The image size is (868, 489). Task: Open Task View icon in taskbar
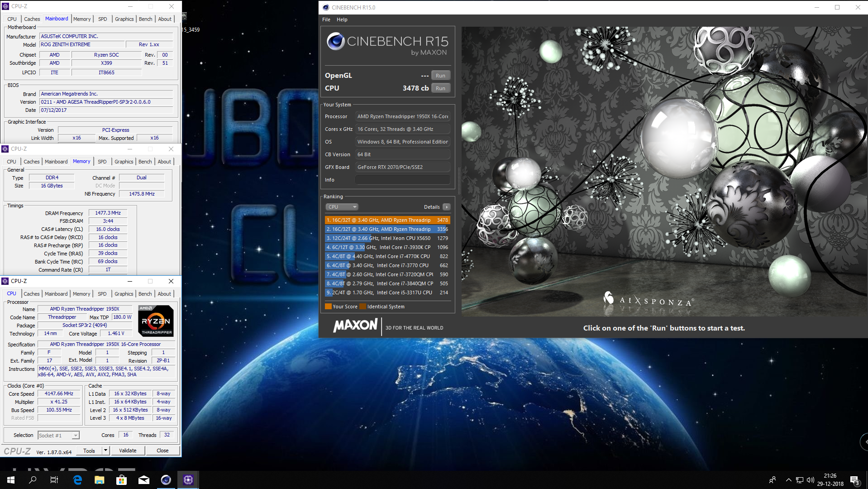click(x=54, y=480)
